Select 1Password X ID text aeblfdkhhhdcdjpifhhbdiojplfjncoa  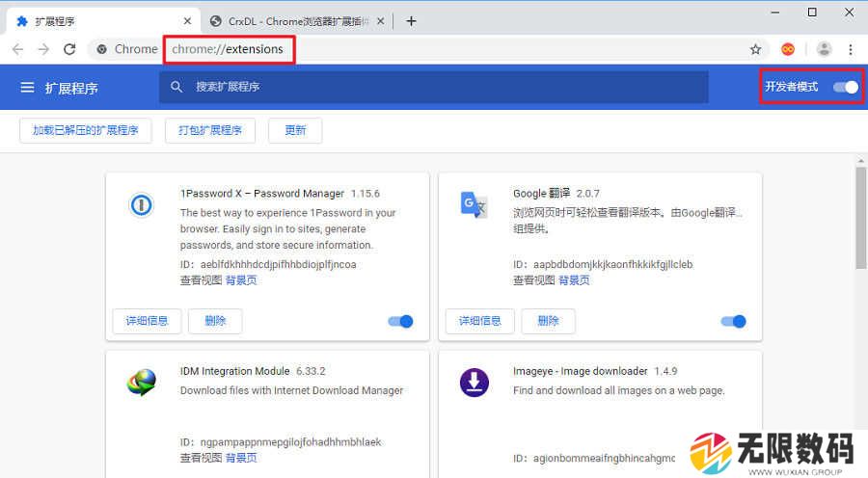(278, 264)
